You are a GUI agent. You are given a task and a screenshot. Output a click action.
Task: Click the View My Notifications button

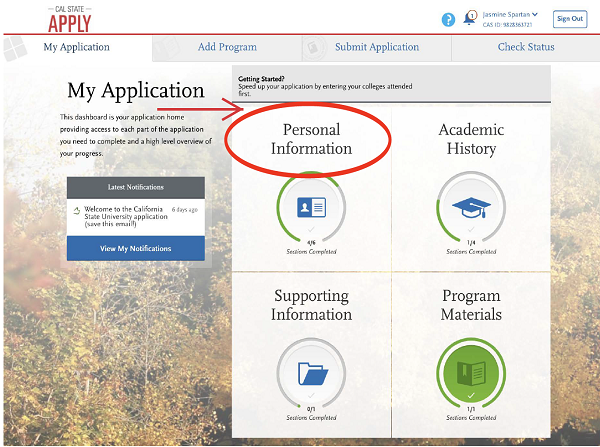point(136,248)
